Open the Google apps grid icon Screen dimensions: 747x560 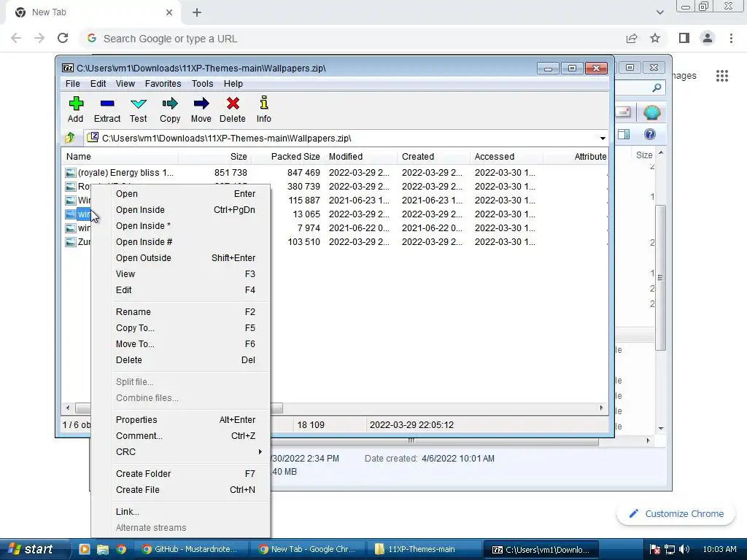coord(722,76)
